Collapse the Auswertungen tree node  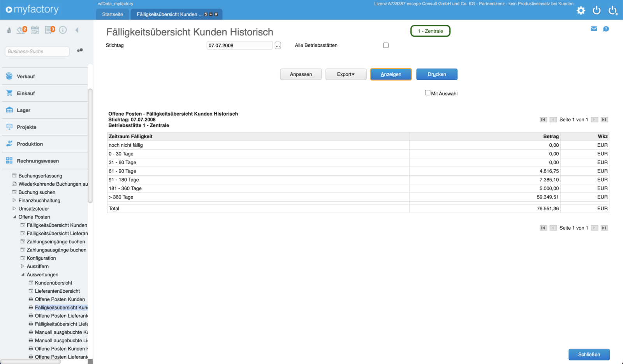tap(23, 274)
